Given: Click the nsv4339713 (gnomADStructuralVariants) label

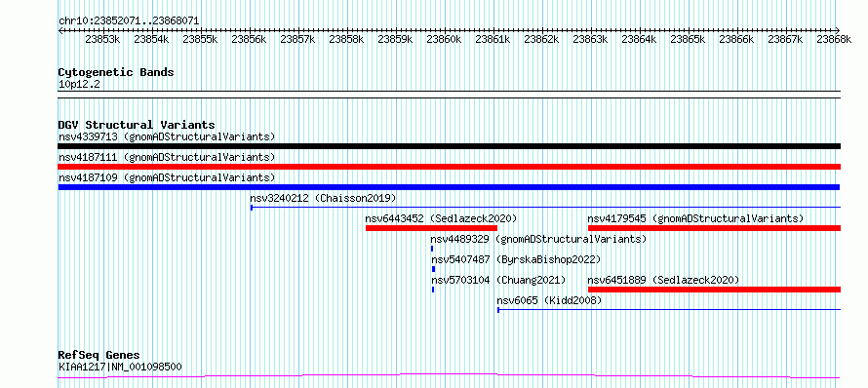Looking at the screenshot, I should coord(167,136).
